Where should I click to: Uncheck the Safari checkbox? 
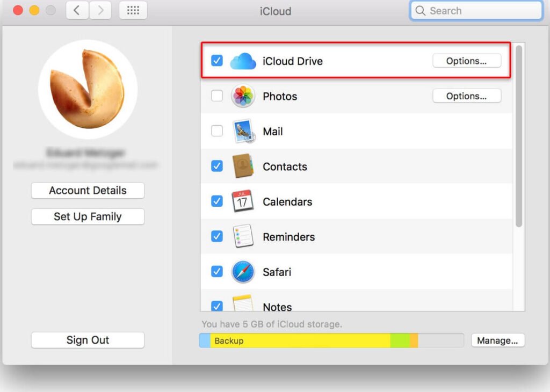[217, 271]
